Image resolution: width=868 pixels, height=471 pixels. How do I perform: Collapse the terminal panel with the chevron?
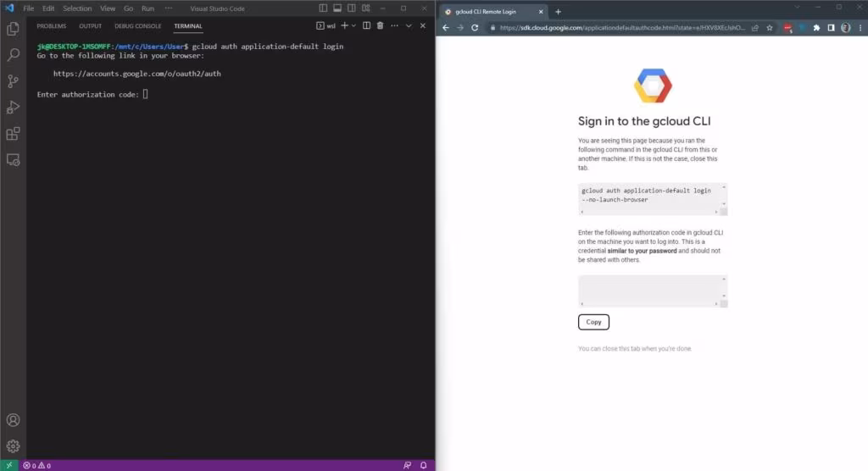point(409,26)
